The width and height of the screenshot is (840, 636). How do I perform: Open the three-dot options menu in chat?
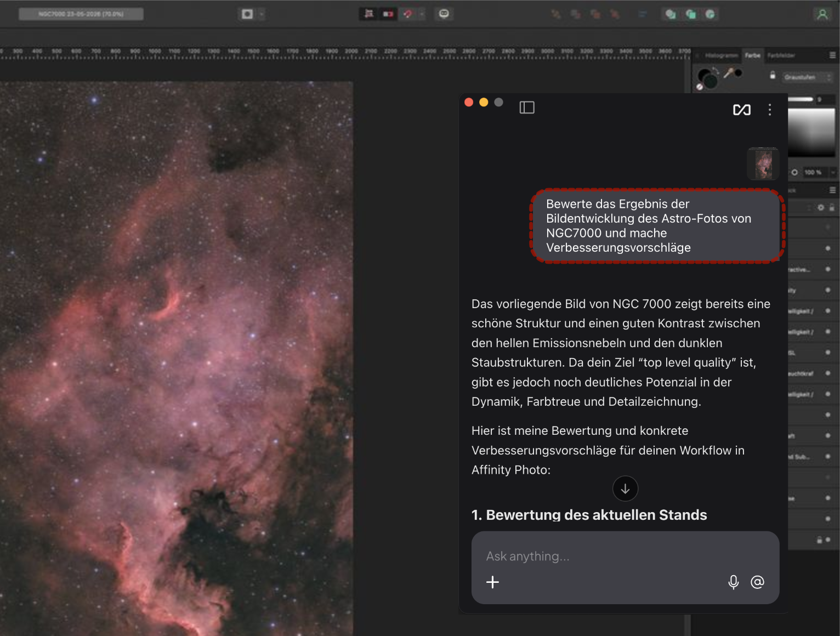(770, 110)
